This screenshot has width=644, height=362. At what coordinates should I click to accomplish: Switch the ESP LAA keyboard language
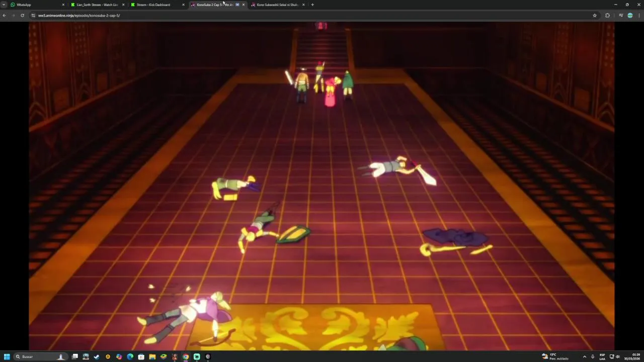pyautogui.click(x=602, y=356)
